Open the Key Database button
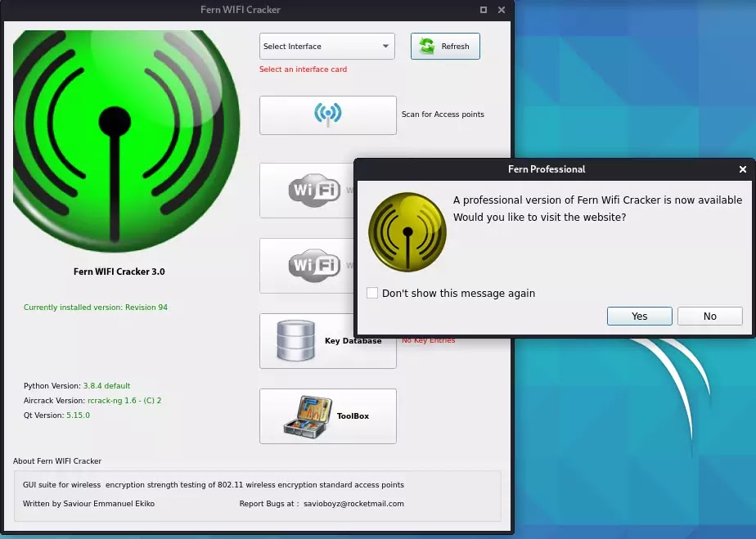This screenshot has width=756, height=539. [x=328, y=341]
